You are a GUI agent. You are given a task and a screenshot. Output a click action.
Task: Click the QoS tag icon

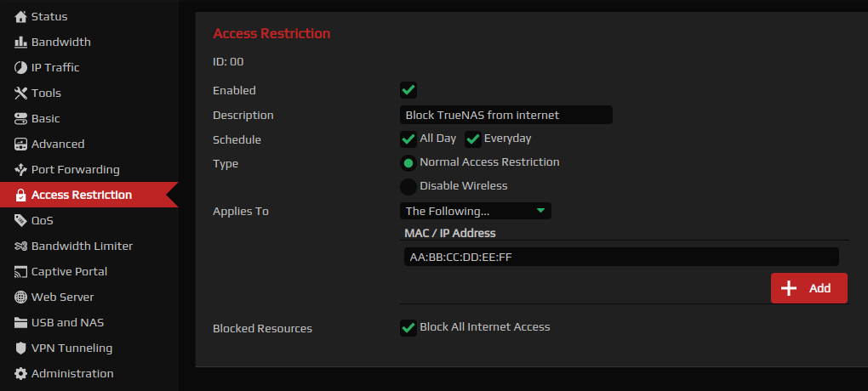click(20, 221)
